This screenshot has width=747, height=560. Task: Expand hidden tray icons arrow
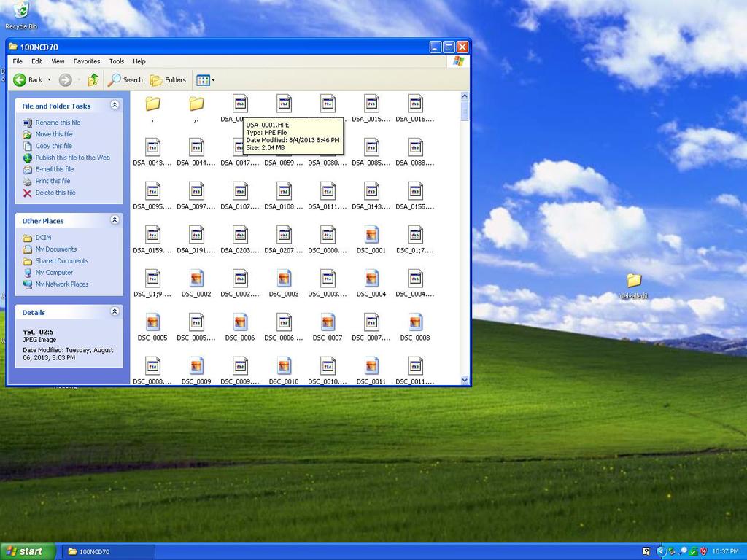pos(661,551)
